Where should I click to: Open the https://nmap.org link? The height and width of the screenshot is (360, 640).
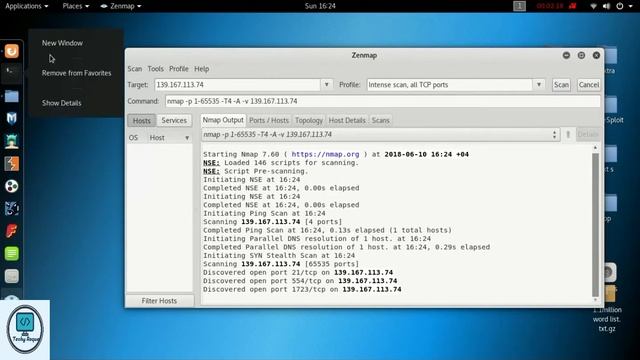[325, 154]
